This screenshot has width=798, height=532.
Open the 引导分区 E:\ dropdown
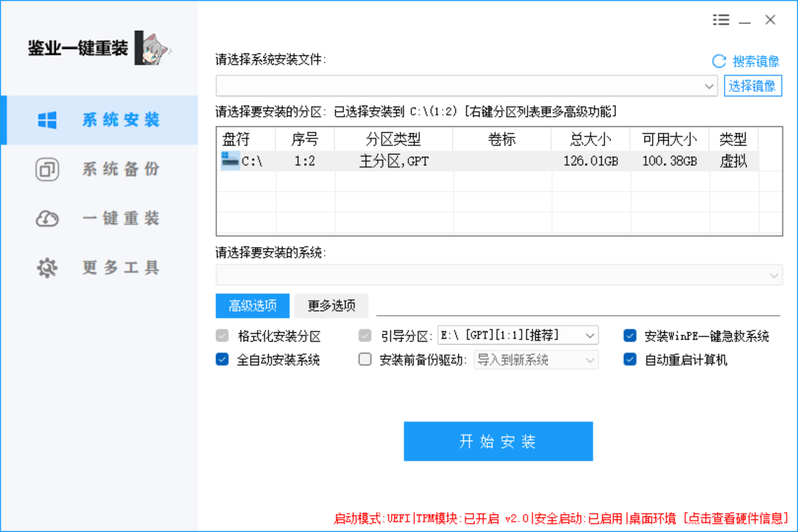589,336
